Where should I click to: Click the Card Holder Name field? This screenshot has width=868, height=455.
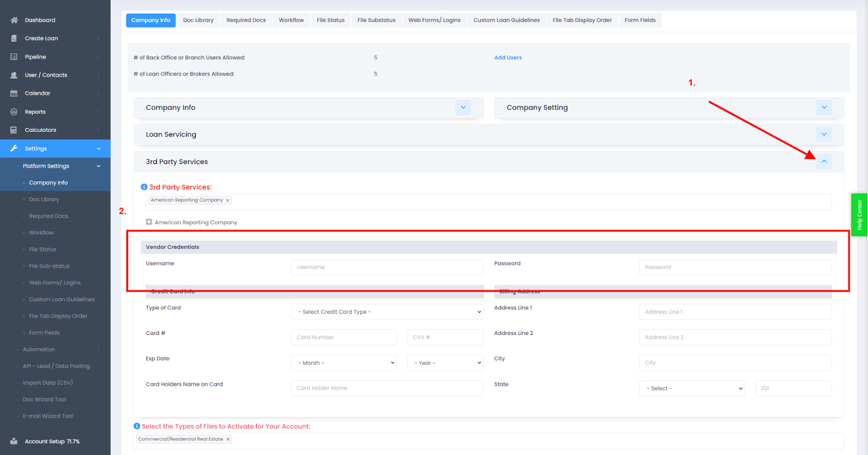(387, 388)
